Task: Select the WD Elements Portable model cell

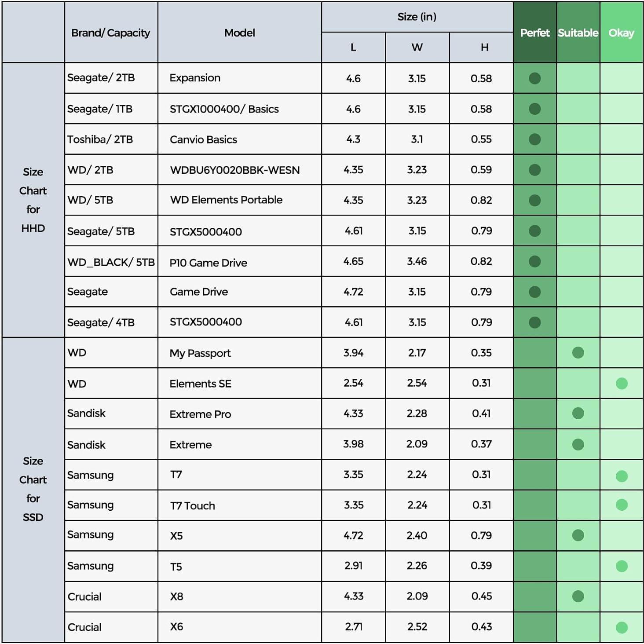Action: [226, 200]
